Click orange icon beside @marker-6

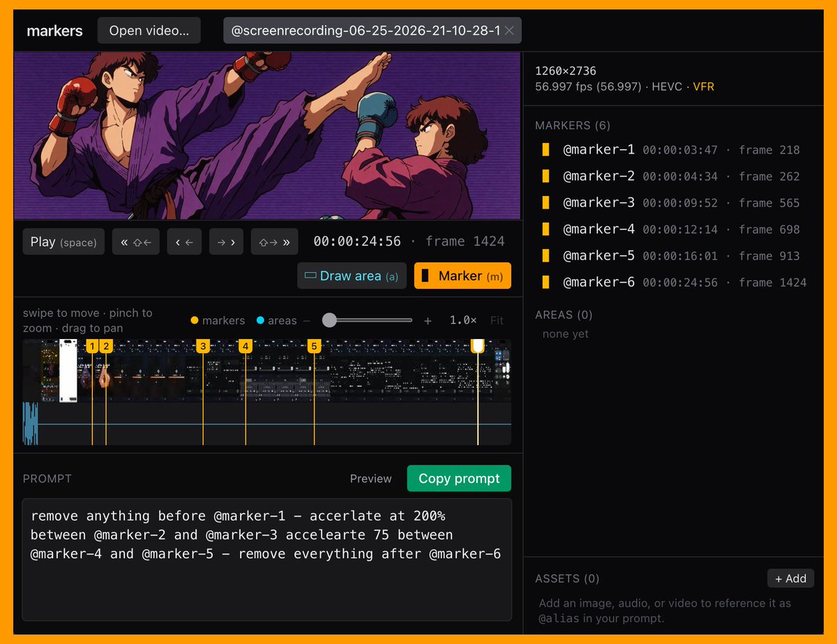(546, 283)
